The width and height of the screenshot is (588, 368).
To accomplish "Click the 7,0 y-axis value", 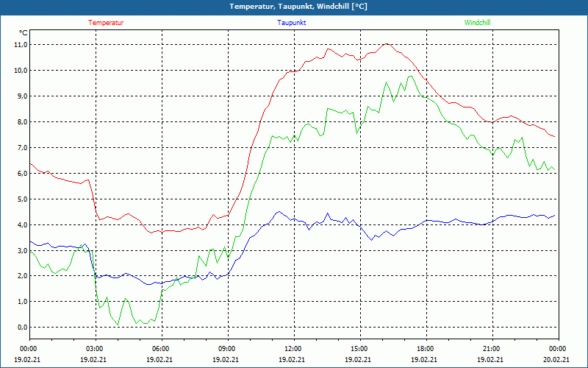I will (x=22, y=148).
